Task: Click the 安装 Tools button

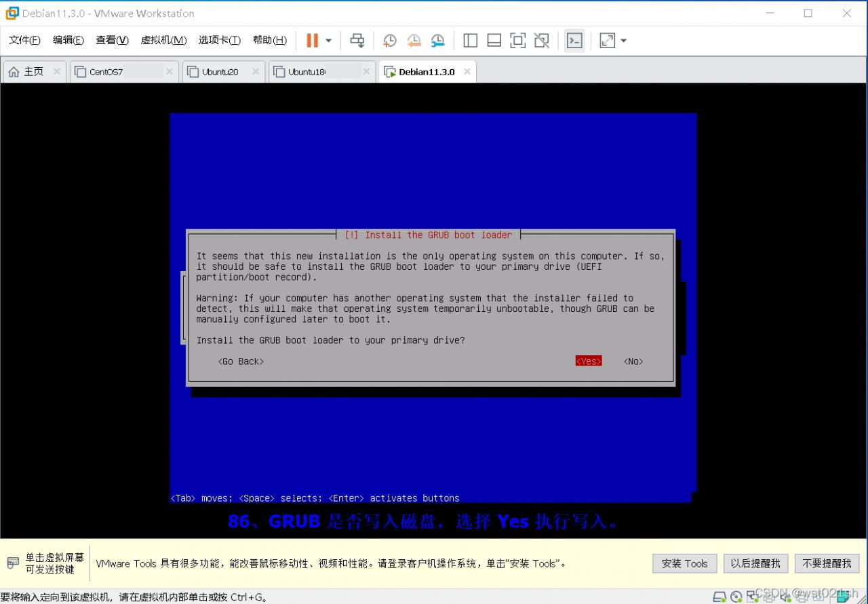Action: click(x=684, y=563)
